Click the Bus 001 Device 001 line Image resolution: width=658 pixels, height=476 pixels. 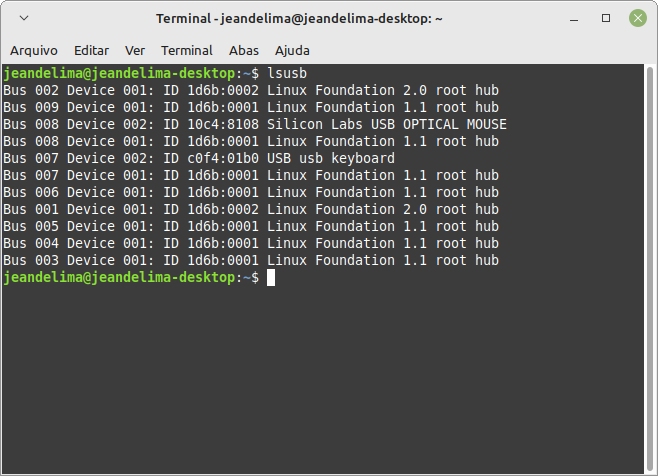coord(251,209)
